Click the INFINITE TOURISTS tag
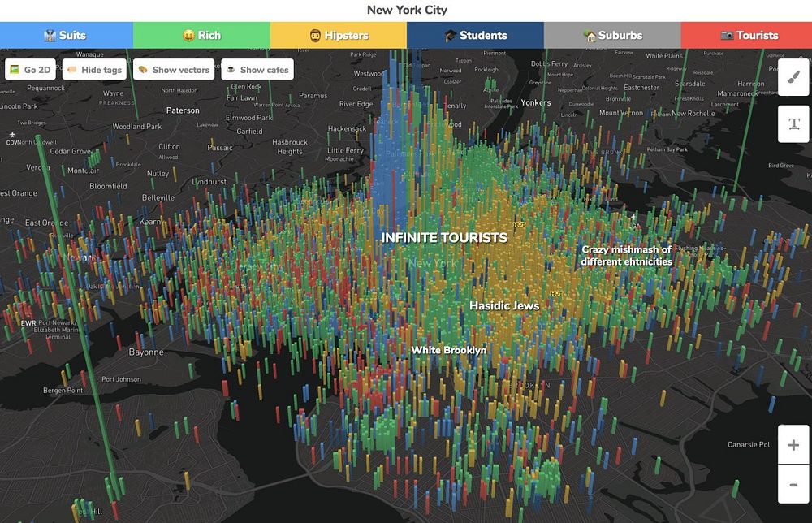Screen dimensions: 812x523 [x=444, y=238]
